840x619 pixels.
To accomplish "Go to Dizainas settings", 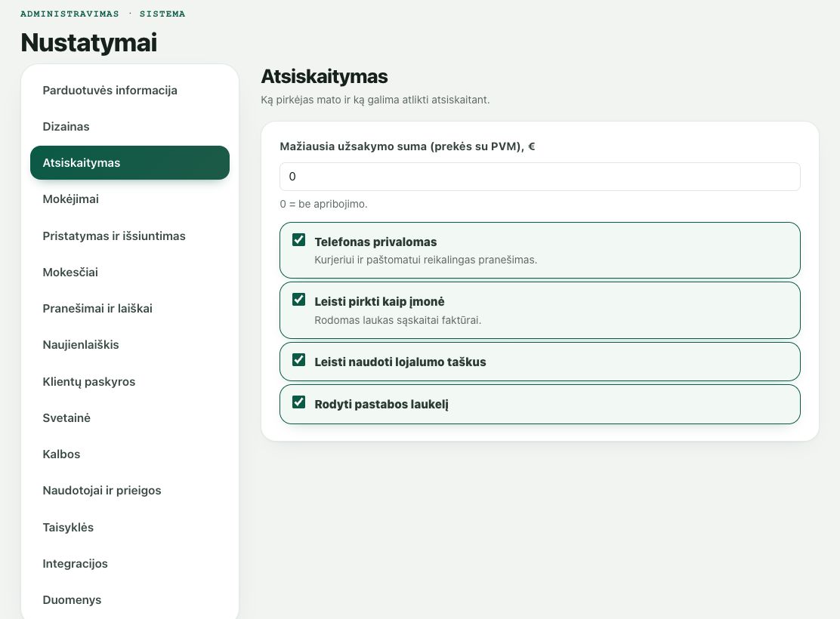I will [x=130, y=126].
